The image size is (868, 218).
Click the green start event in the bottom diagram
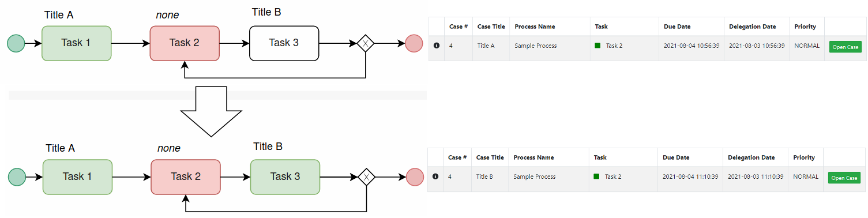click(17, 176)
